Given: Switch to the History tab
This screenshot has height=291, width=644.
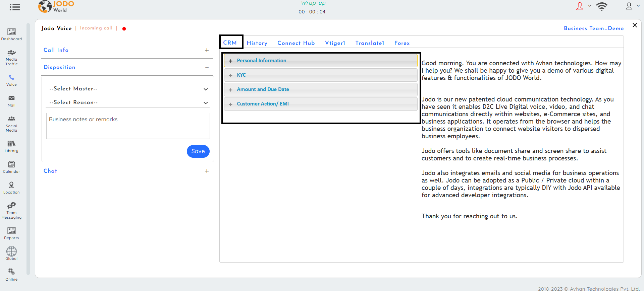Looking at the screenshot, I should coord(257,43).
